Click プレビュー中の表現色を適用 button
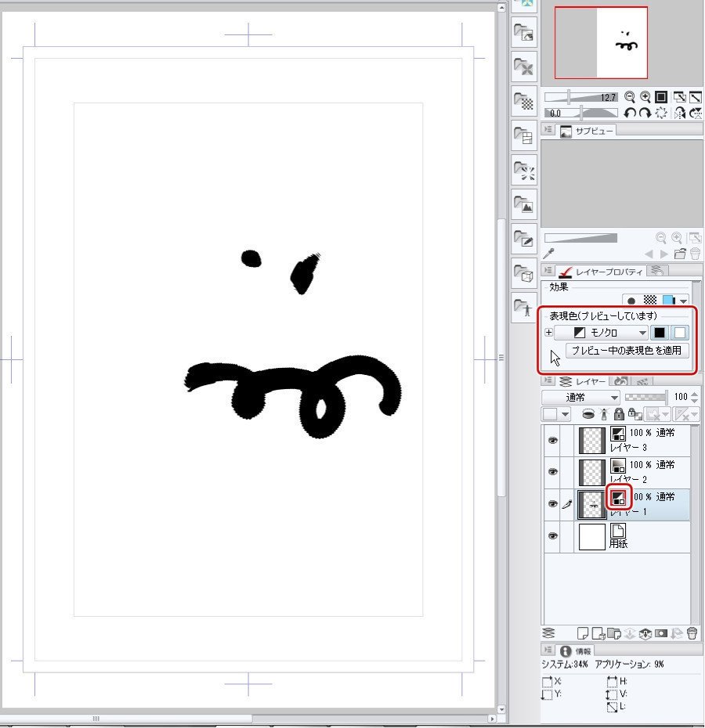The image size is (705, 728). [627, 351]
